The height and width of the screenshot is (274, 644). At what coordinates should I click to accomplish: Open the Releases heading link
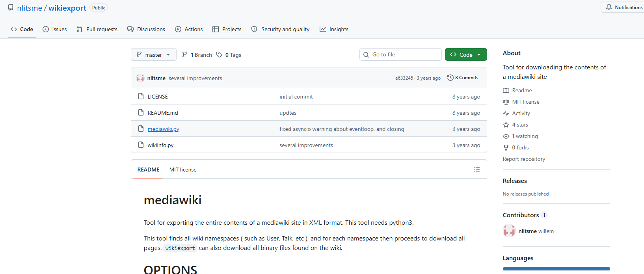click(515, 181)
